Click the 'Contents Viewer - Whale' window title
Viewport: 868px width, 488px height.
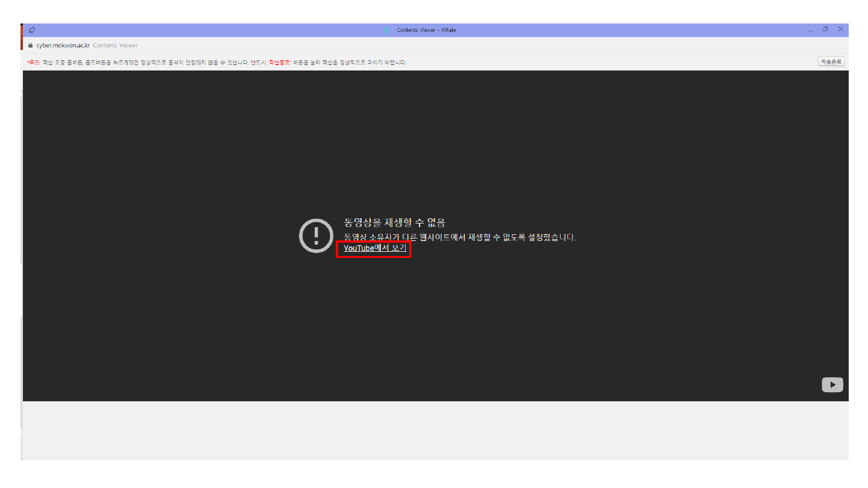tap(426, 30)
